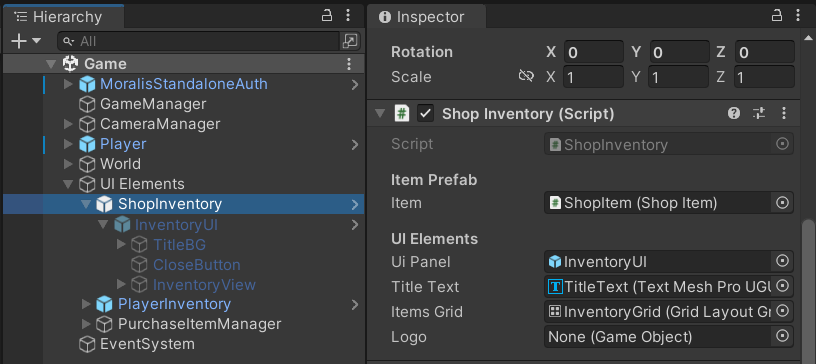816x364 pixels.
Task: Click the Rotation X input field
Action: [x=594, y=52]
